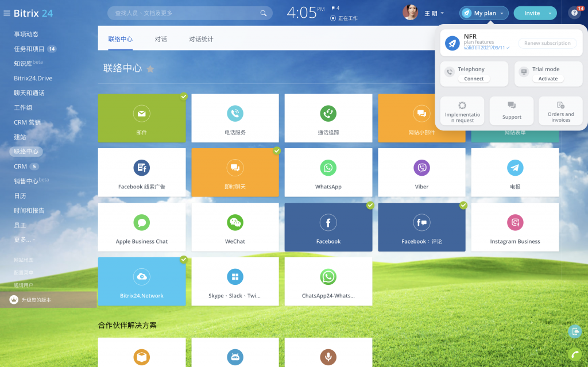Screen dimensions: 588x367
Task: Click the Telephony Connect button
Action: tap(474, 79)
